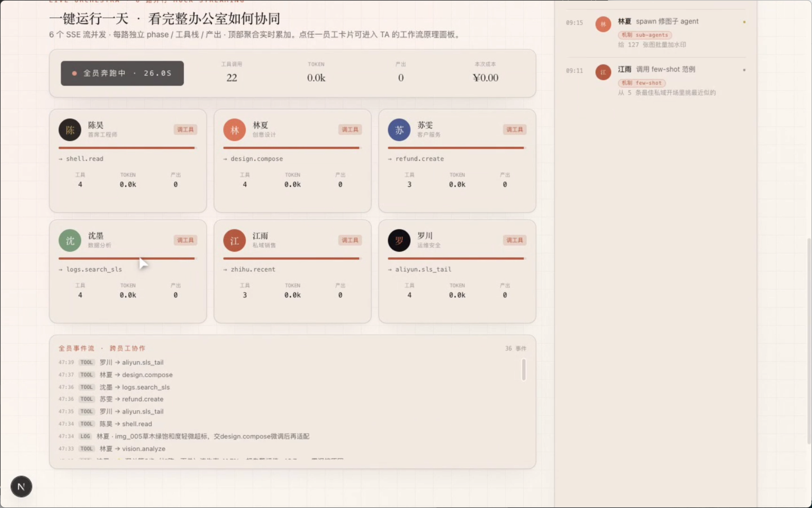The image size is (812, 508).
Task: Click the zhihu.recent tool line
Action: point(249,269)
